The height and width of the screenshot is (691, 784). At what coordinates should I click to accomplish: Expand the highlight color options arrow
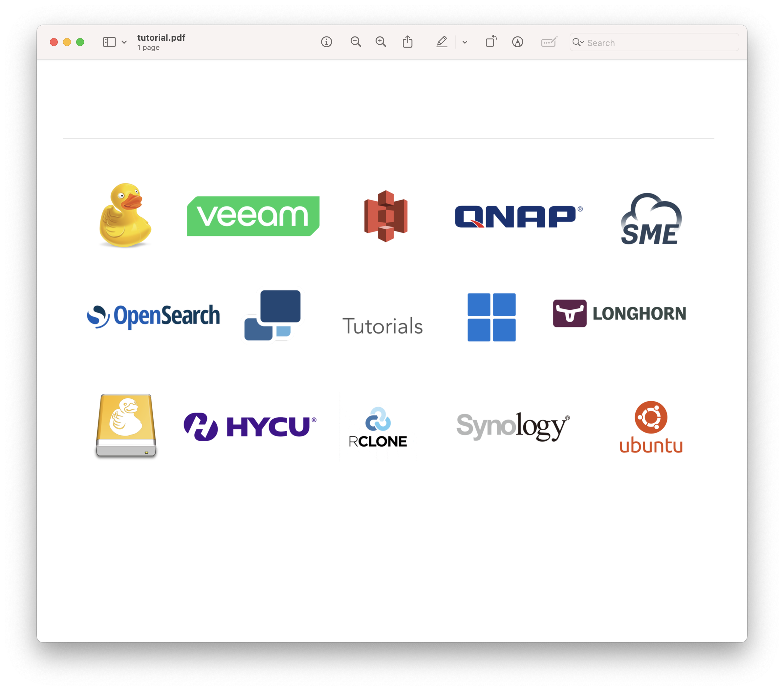click(465, 42)
